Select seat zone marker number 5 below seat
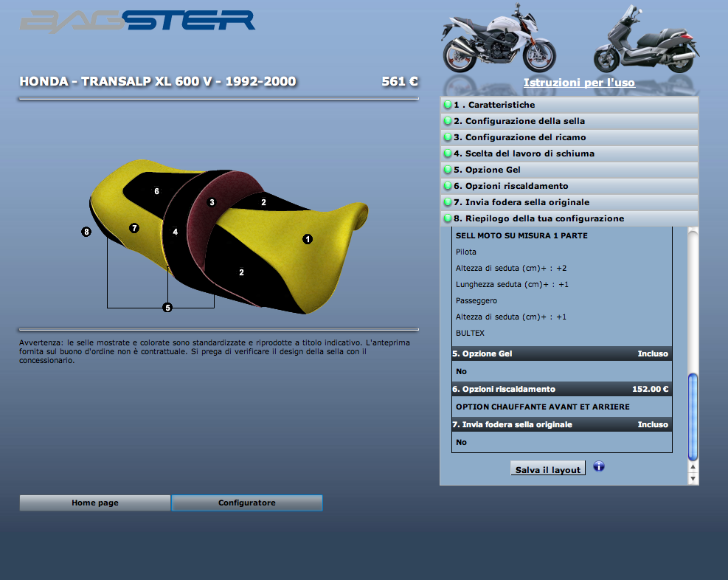Viewport: 728px width, 580px height. click(x=167, y=308)
